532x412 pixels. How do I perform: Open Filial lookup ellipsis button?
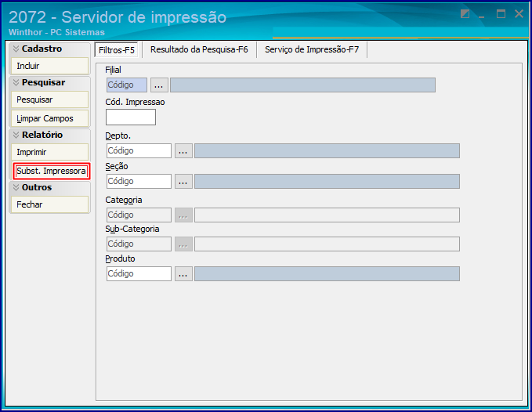159,85
